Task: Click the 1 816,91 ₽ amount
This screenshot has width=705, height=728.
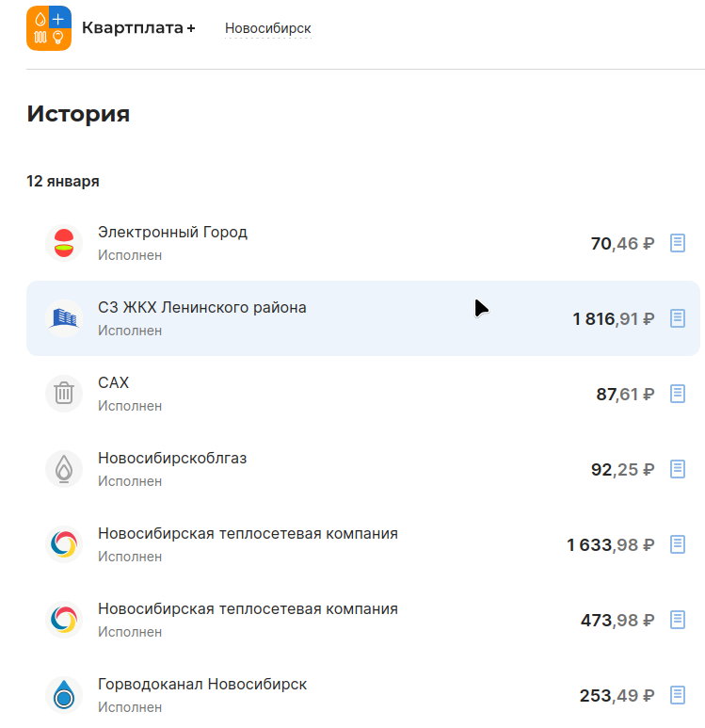Action: [613, 319]
